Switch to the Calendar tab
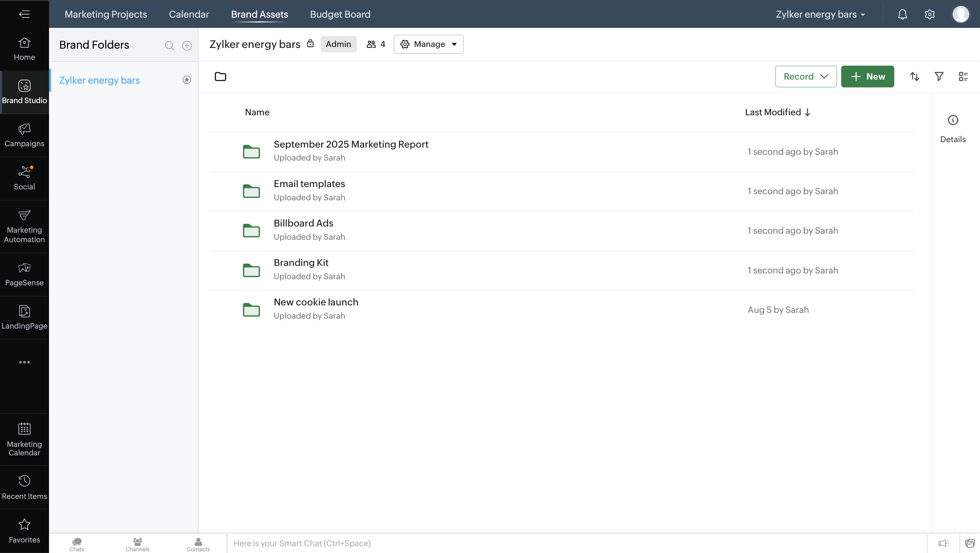Image resolution: width=980 pixels, height=553 pixels. [189, 14]
